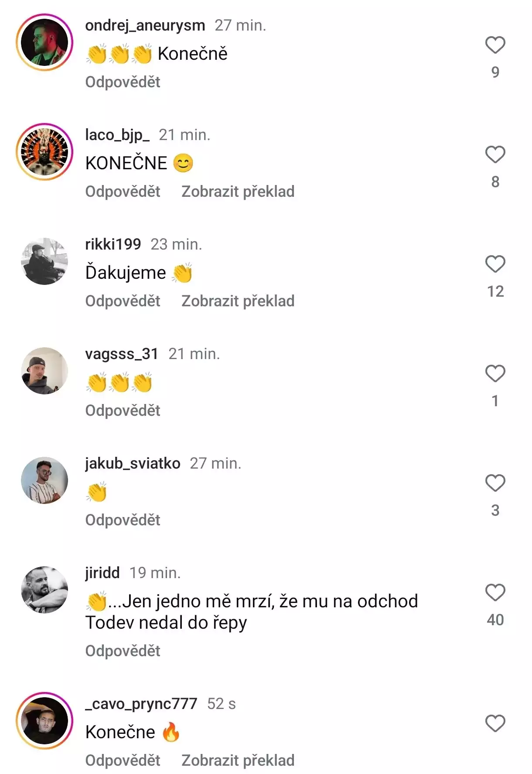
Task: Reply to vagsss_31's comment via Odpovědět
Action: [x=123, y=411]
